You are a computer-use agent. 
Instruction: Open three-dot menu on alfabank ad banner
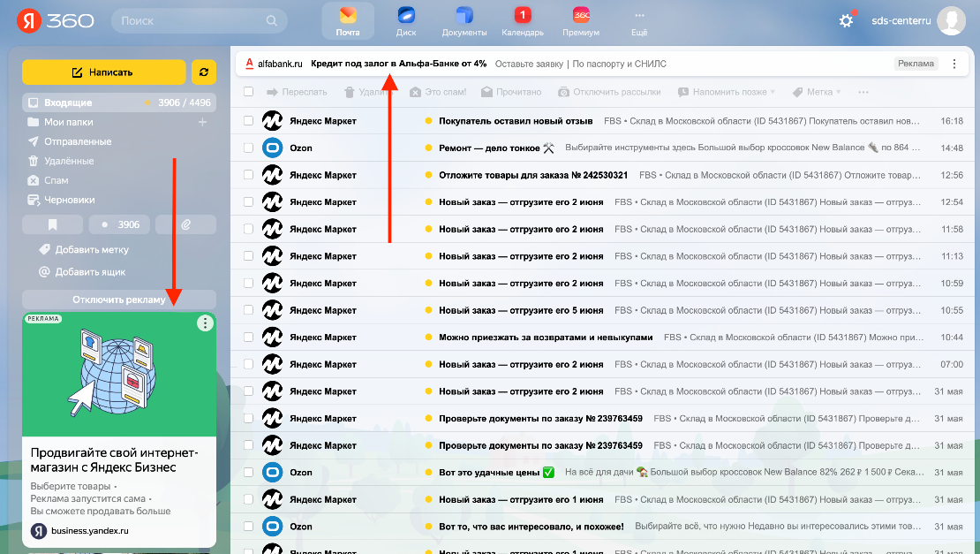(954, 64)
